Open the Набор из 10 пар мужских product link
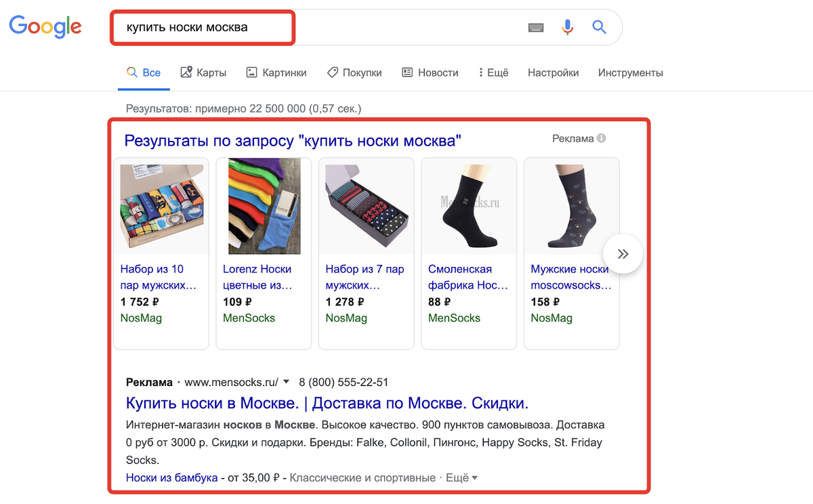 (x=159, y=277)
